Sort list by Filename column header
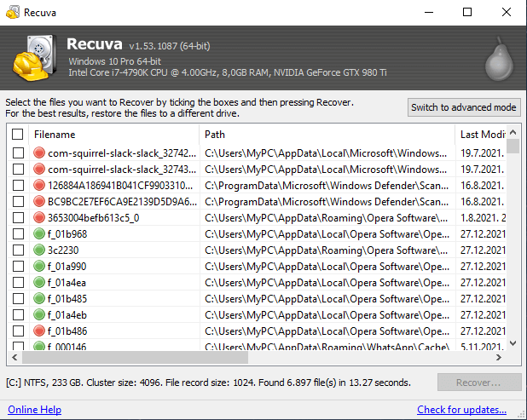The image size is (527, 420). (114, 135)
